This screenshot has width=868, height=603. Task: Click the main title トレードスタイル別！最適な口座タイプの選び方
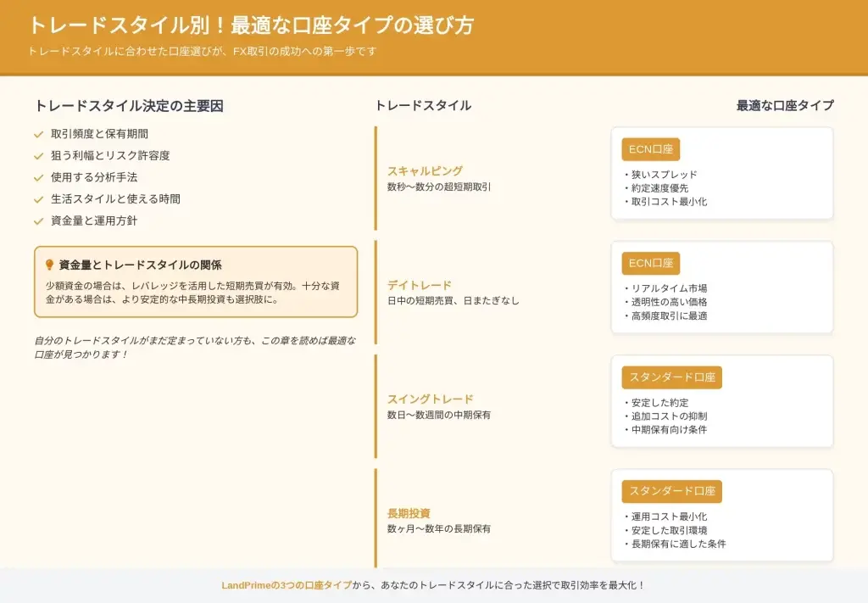pos(250,25)
